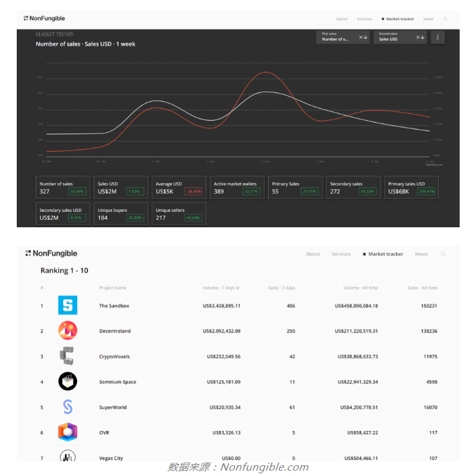
Task: Select Market tracker in the top navigation
Action: (398, 19)
